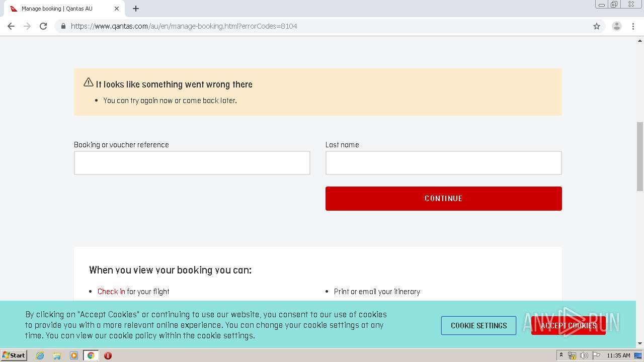Click 'You can try again now or come back later' text
The image size is (644, 362).
tap(170, 101)
